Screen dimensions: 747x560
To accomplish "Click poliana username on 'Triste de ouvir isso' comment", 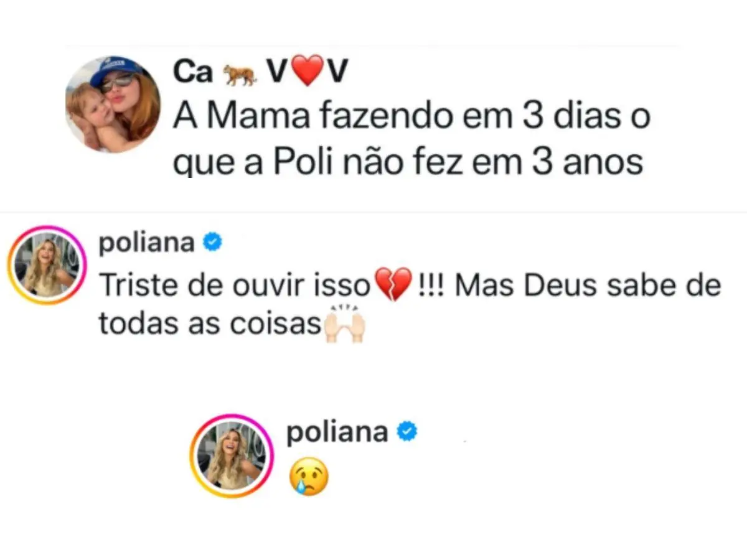I will [x=146, y=243].
